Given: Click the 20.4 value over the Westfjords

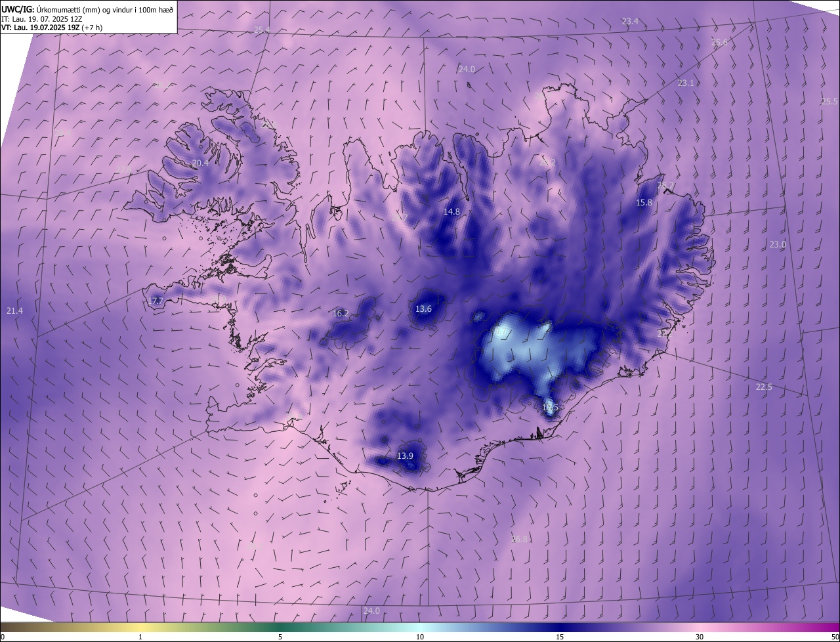Looking at the screenshot, I should pos(200,163).
